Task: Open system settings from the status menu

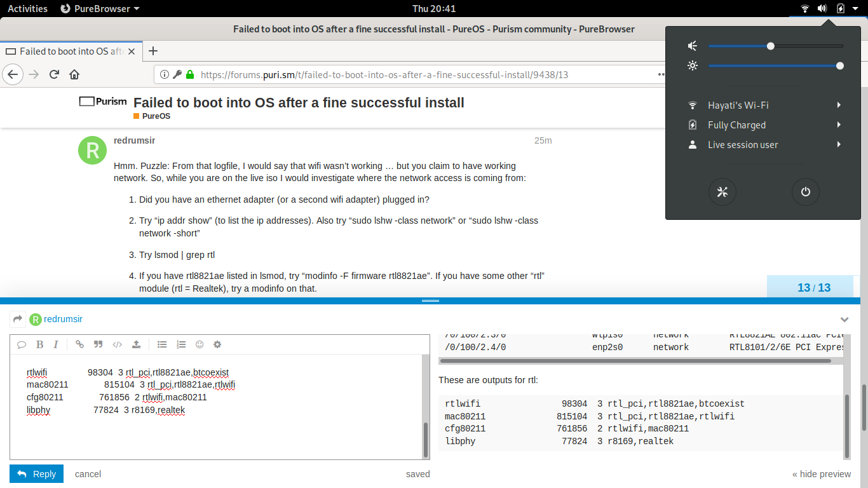Action: click(x=722, y=192)
